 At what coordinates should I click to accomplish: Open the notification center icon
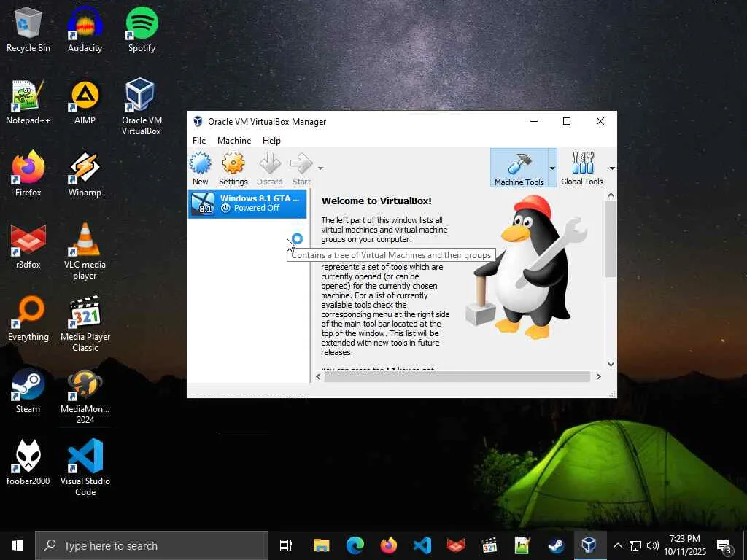(724, 545)
